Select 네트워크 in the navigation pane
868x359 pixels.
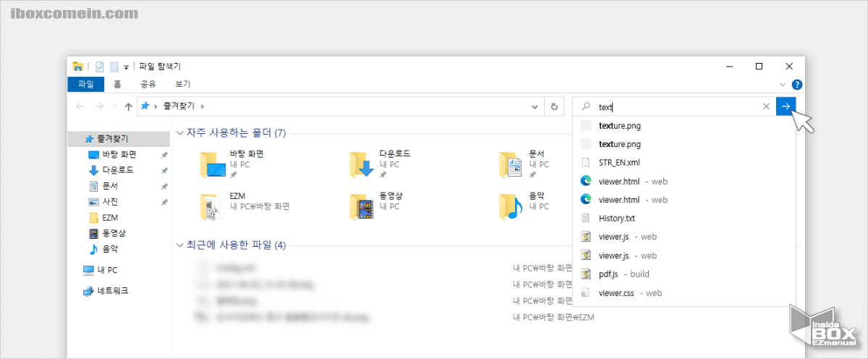[x=113, y=291]
